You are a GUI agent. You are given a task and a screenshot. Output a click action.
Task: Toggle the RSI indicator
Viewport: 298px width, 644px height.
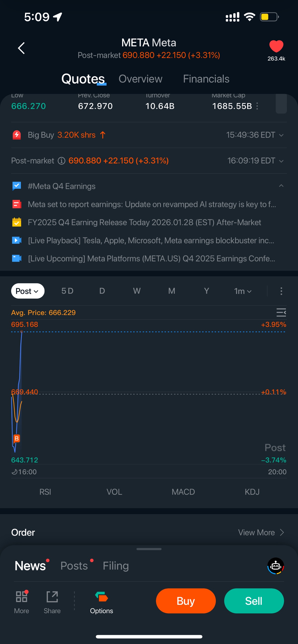click(x=45, y=492)
